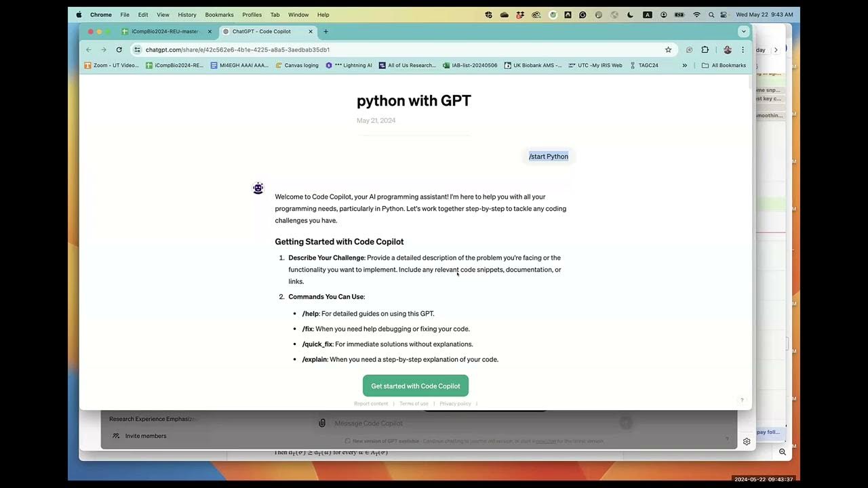Image resolution: width=868 pixels, height=488 pixels.
Task: Open UK Biobank AMS bookmark
Action: [x=533, y=66]
